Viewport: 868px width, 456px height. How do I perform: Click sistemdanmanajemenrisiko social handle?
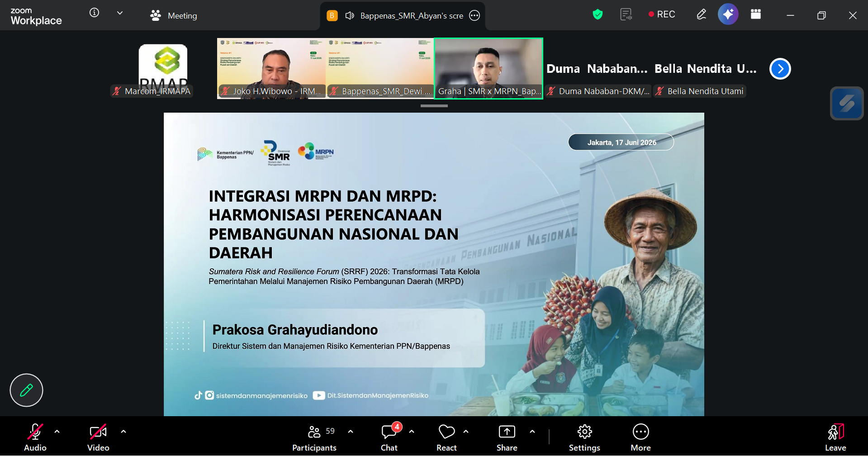click(x=261, y=395)
